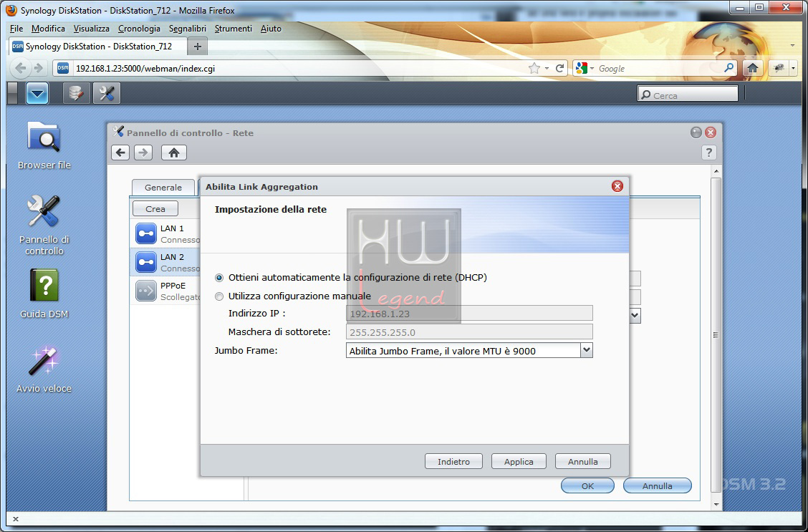Click the Crea button
808x532 pixels.
pyautogui.click(x=155, y=208)
